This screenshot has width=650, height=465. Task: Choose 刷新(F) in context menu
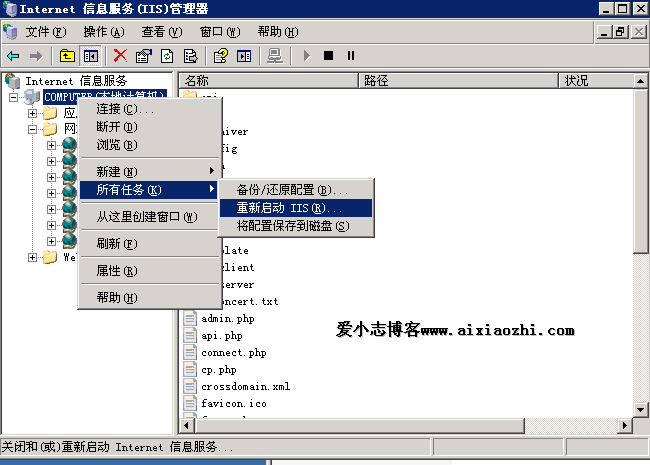point(149,244)
